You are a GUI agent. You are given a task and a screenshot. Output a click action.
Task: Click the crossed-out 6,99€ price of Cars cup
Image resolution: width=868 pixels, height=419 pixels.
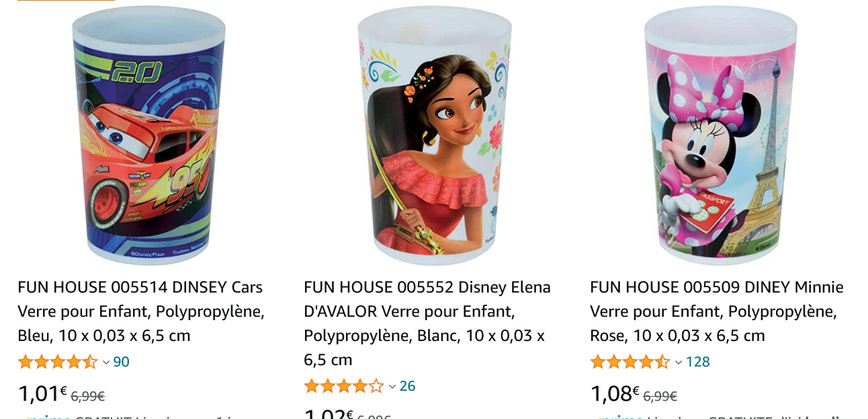pos(89,397)
